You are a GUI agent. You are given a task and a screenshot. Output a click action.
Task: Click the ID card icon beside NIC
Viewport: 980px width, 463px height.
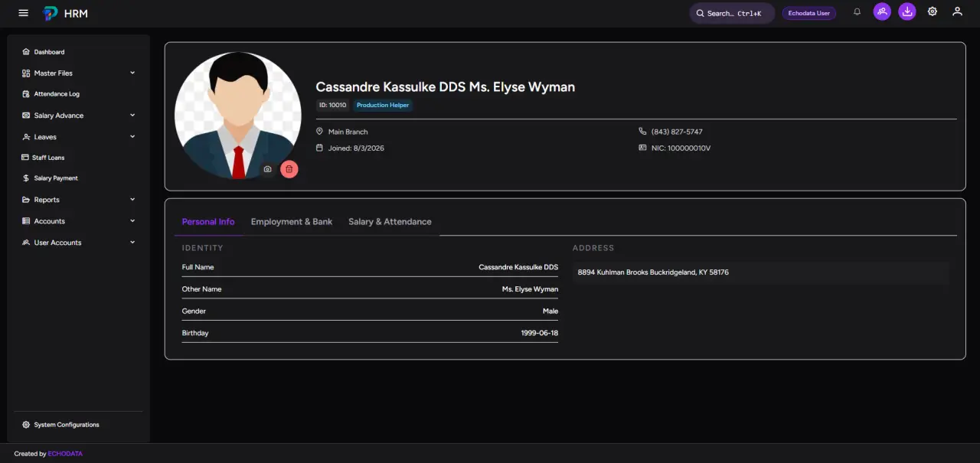(642, 148)
